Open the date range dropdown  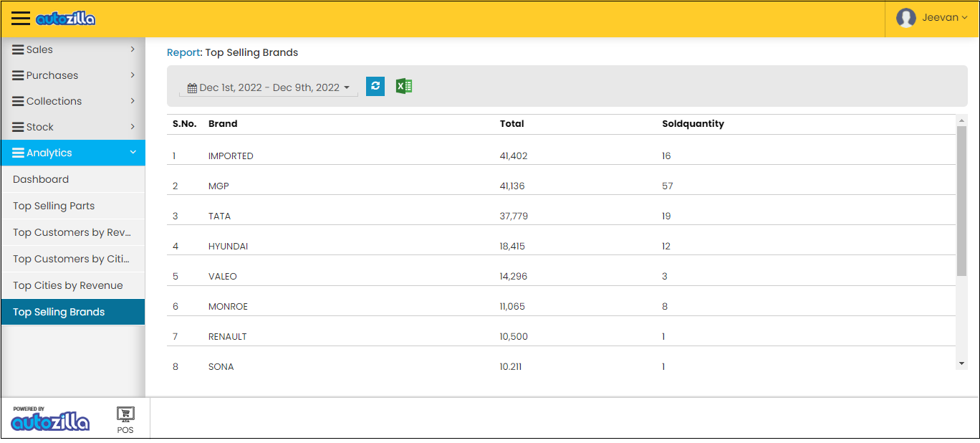tap(269, 87)
